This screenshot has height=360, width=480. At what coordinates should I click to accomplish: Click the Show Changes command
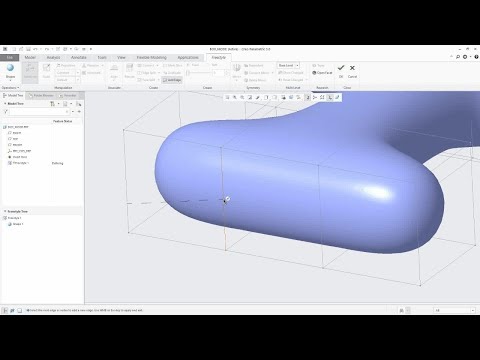291,73
